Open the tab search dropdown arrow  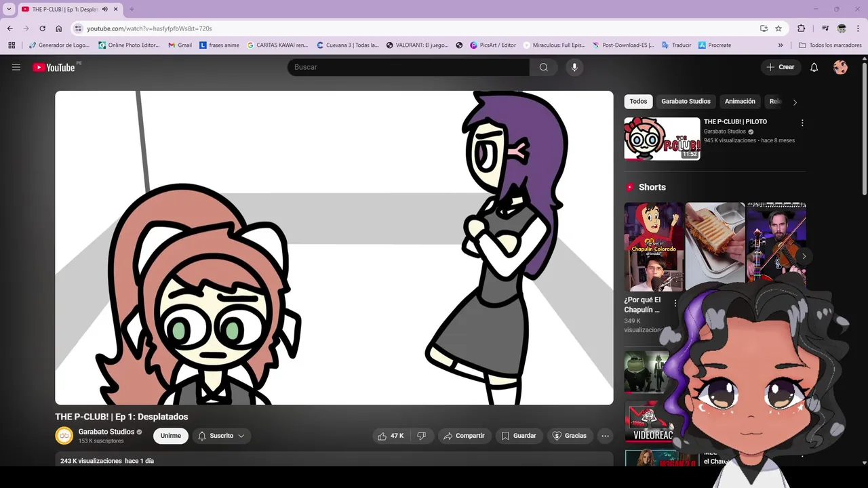click(x=9, y=9)
